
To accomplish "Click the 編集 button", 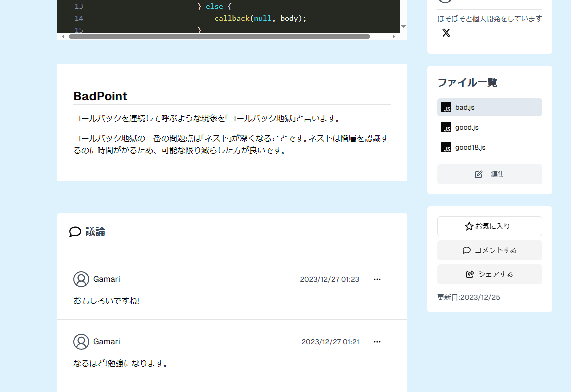I will 489,174.
